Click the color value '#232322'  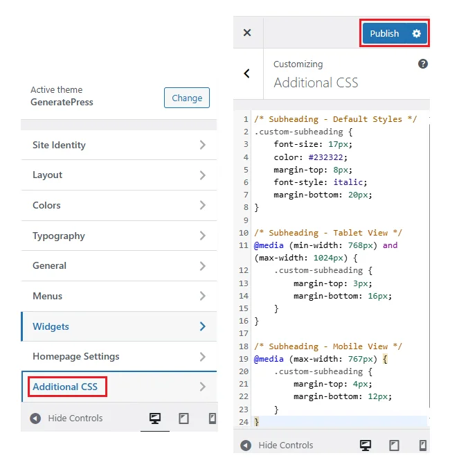click(x=325, y=157)
